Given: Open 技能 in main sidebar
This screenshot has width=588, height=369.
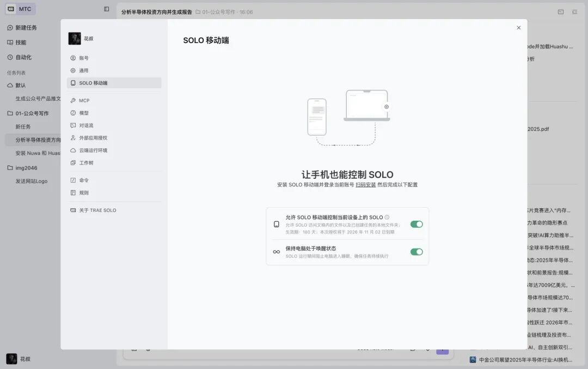Looking at the screenshot, I should click(17, 43).
